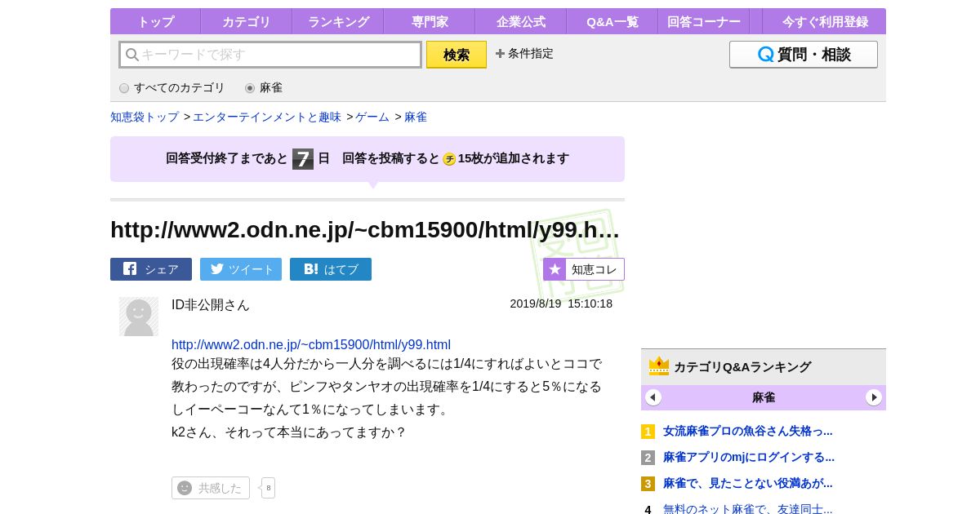Tweet this question via Twitter button

pyautogui.click(x=241, y=269)
